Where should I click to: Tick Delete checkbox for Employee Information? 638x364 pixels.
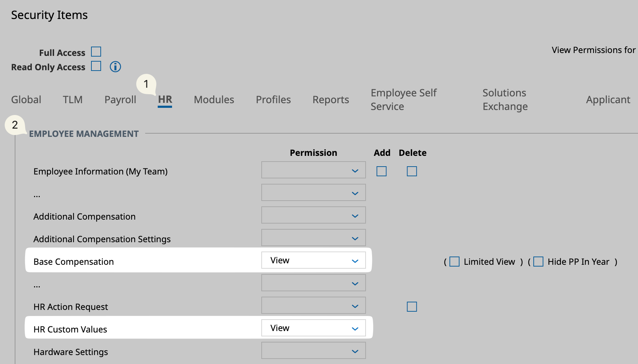click(x=412, y=171)
